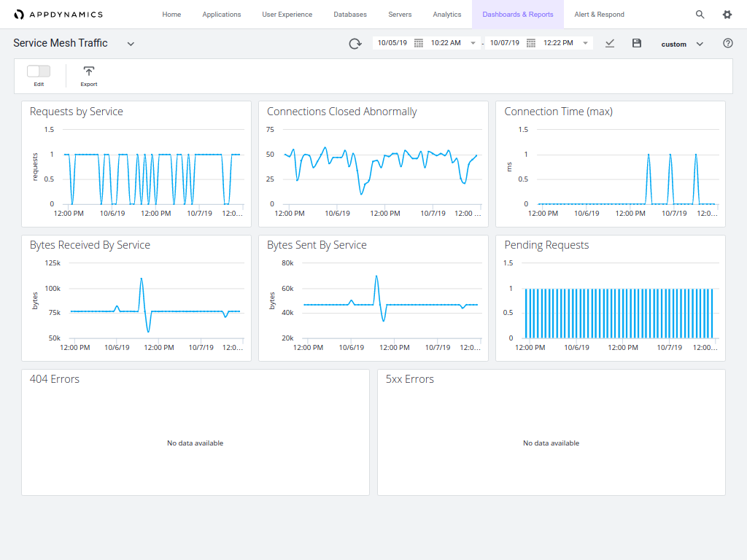Save the dashboard using the floppy disk icon
This screenshot has height=560, width=747.
pyautogui.click(x=636, y=43)
